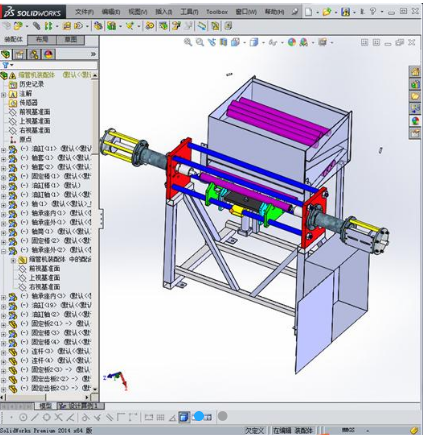The height and width of the screenshot is (435, 432).
Task: Click the Previous View icon
Action: coord(212,42)
